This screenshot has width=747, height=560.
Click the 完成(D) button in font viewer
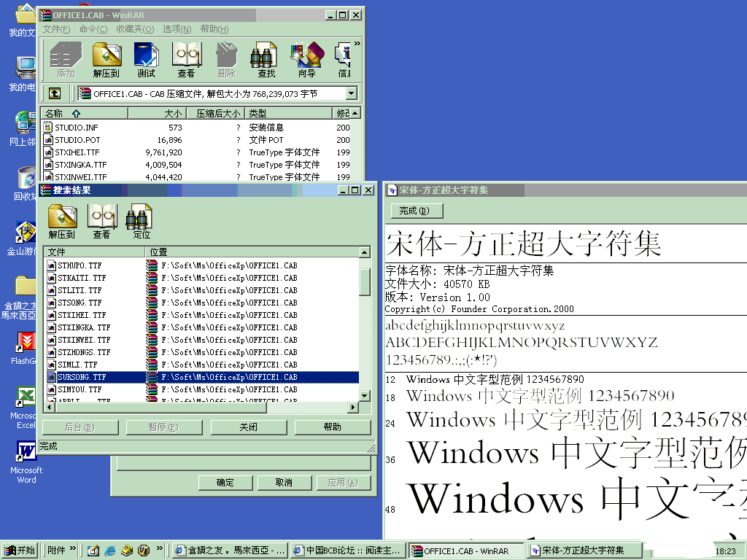(x=417, y=211)
